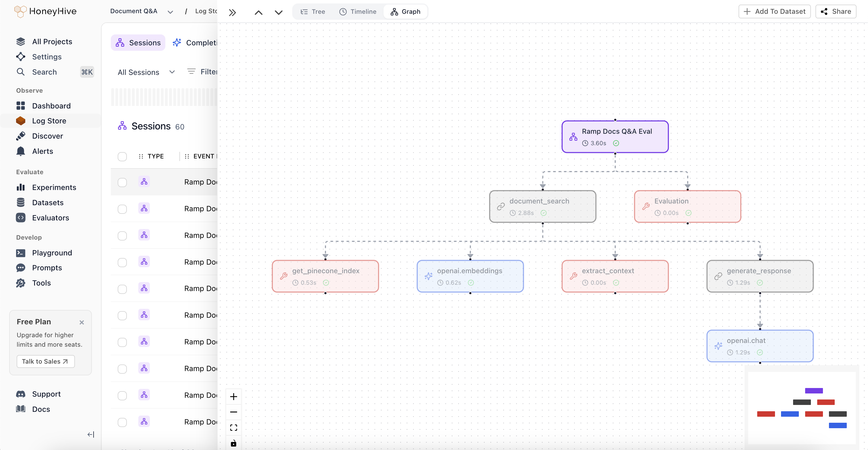Toggle the graph interactivity lock icon
Image resolution: width=868 pixels, height=450 pixels.
click(x=234, y=443)
